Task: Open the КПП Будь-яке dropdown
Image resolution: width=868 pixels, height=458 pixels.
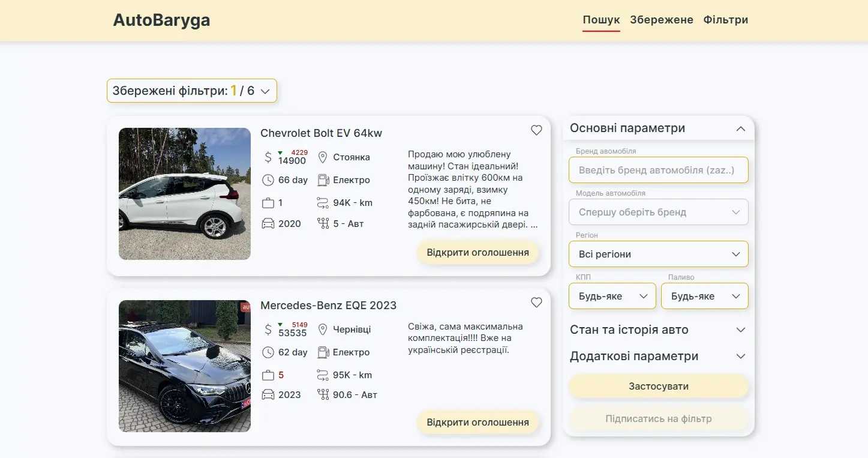Action: [x=612, y=296]
